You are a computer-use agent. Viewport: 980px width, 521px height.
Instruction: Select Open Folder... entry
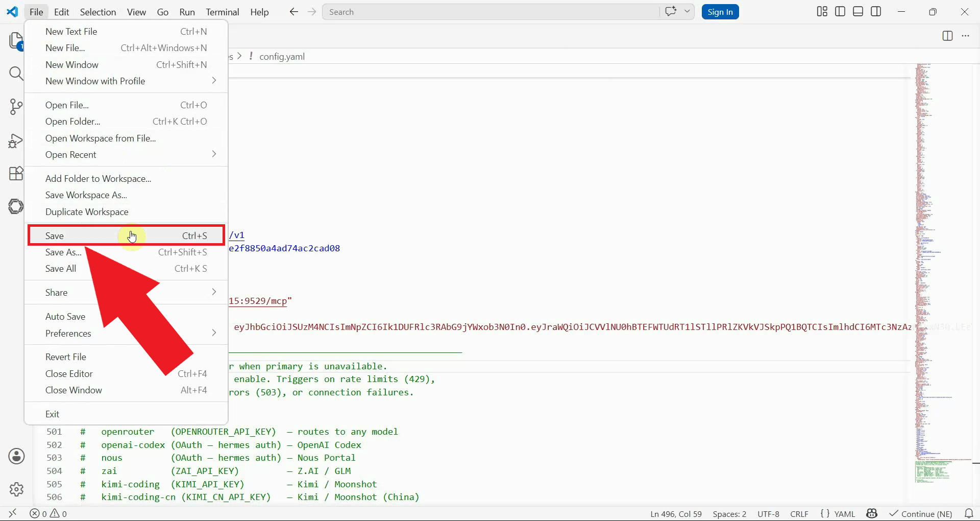126,122
